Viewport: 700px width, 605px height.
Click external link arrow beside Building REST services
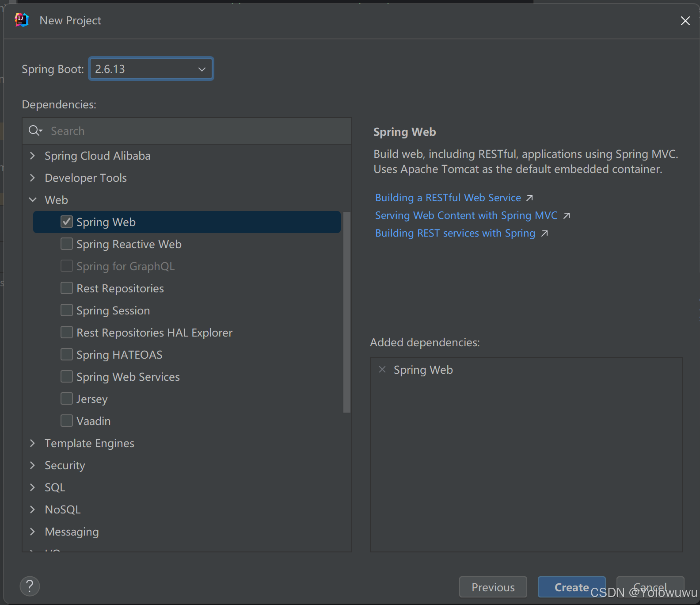tap(544, 234)
